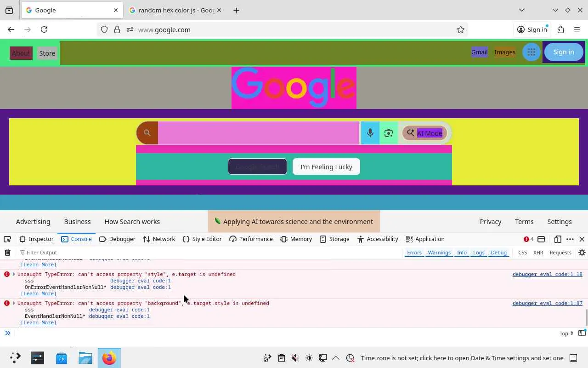This screenshot has height=368, width=588.
Task: Click the Firefox account Sign in button
Action: point(532,29)
